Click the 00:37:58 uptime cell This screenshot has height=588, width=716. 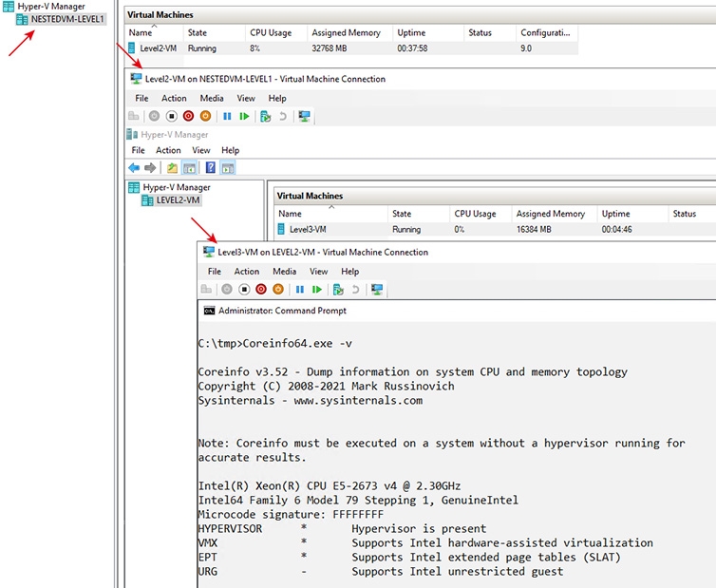412,48
